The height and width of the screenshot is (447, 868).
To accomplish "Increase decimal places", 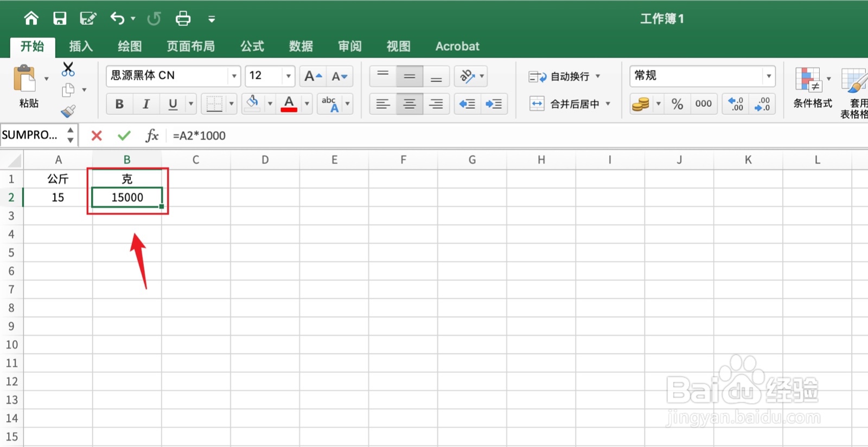I will 736,104.
